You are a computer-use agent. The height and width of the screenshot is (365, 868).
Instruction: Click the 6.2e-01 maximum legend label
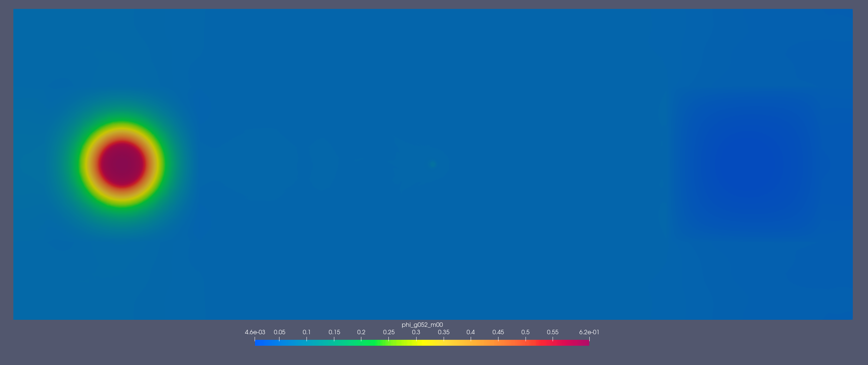coord(589,332)
